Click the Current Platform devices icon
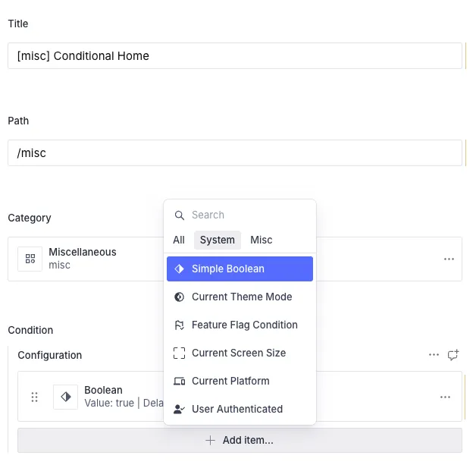Viewport: 476px width, 468px height. pos(180,381)
